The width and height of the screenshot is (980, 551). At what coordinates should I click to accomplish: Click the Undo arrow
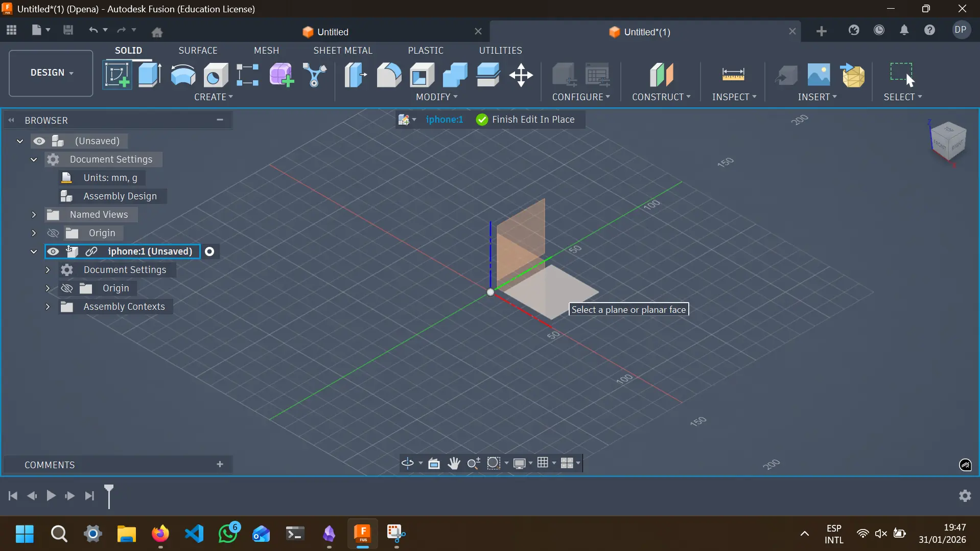pos(93,31)
